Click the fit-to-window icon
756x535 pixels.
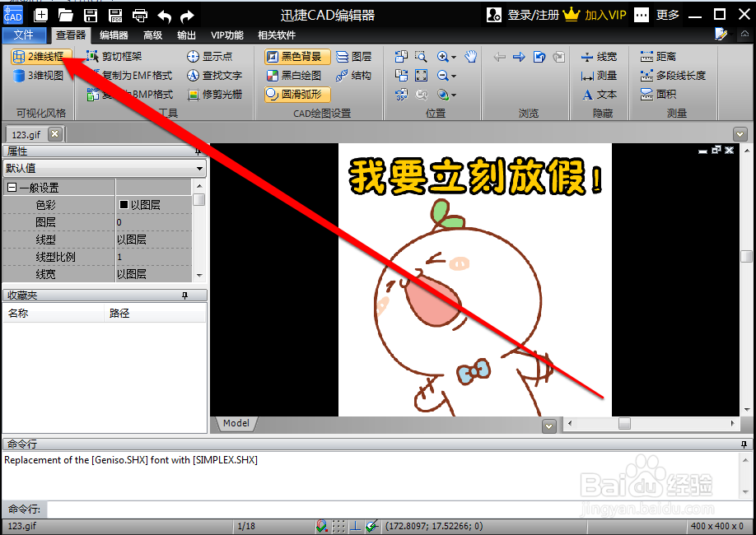[x=421, y=75]
